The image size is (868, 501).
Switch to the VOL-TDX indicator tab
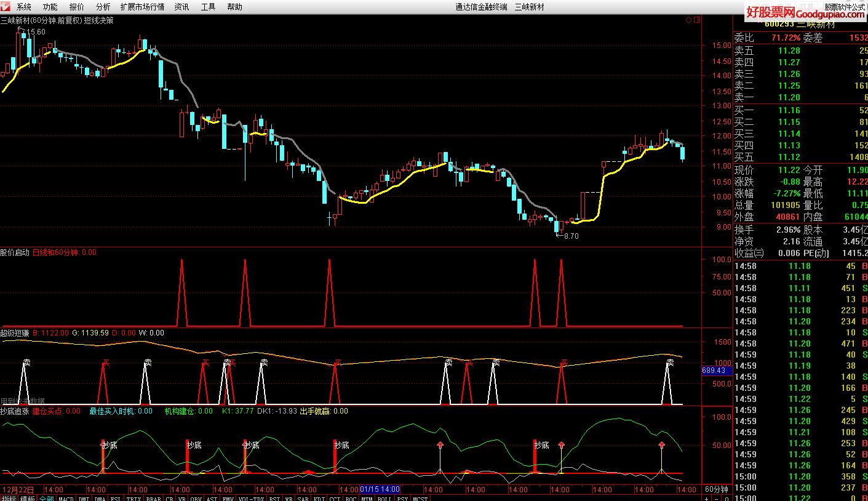click(x=251, y=498)
